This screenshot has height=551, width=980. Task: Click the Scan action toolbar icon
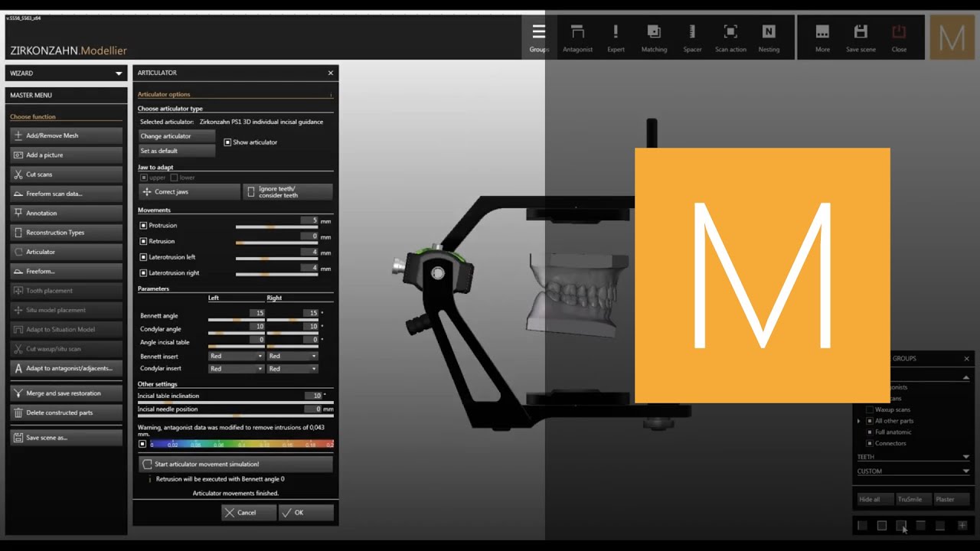[x=730, y=37]
